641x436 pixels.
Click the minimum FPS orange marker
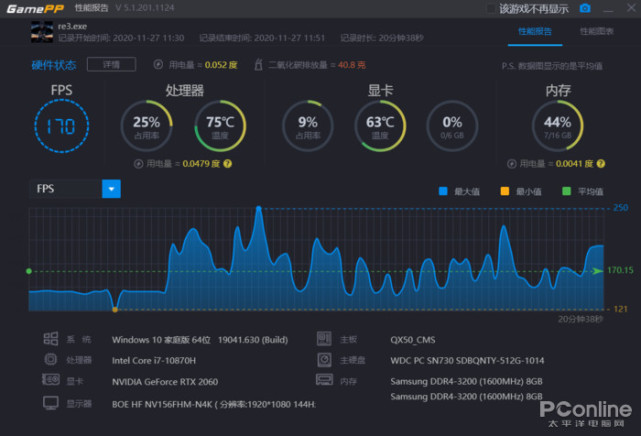tap(115, 310)
